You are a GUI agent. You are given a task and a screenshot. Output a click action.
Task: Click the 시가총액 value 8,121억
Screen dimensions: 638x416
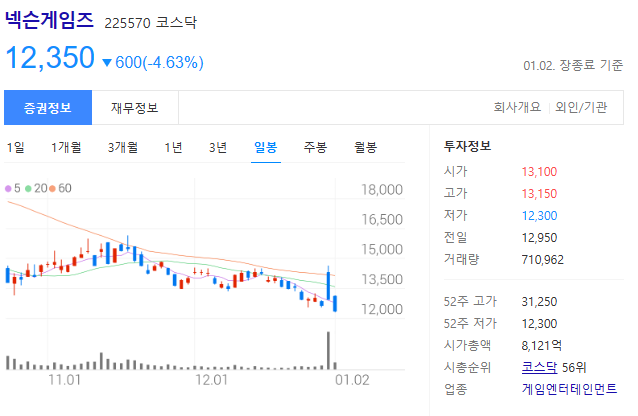point(542,346)
